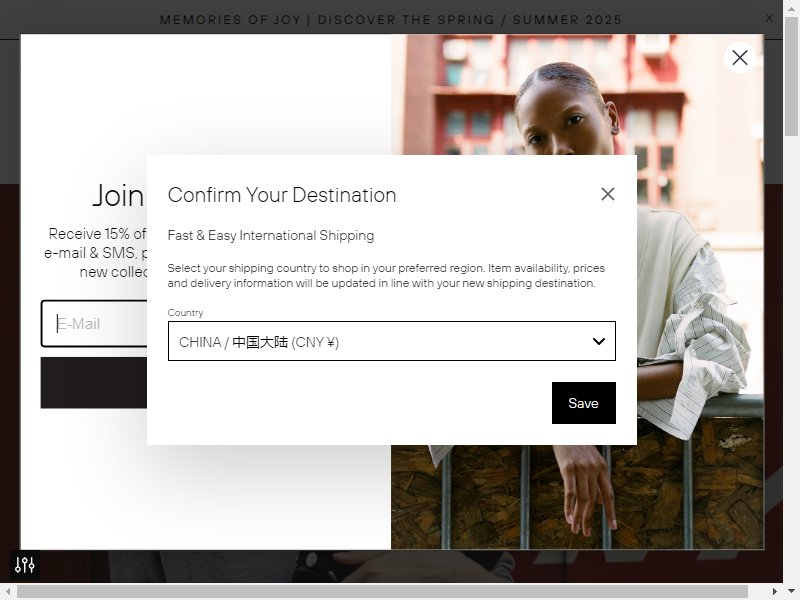This screenshot has width=800, height=600.
Task: Close the newsletter signup popup
Action: click(740, 58)
